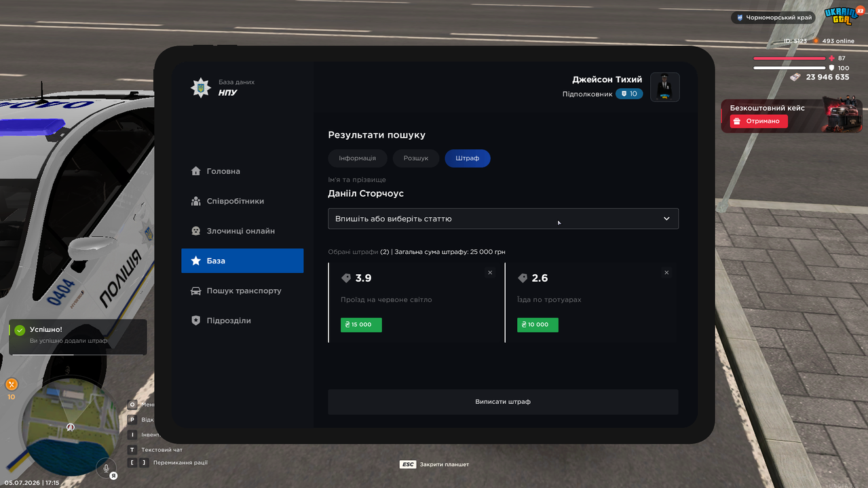Click the tag icon beside 2.6
The width and height of the screenshot is (868, 488).
point(523,278)
